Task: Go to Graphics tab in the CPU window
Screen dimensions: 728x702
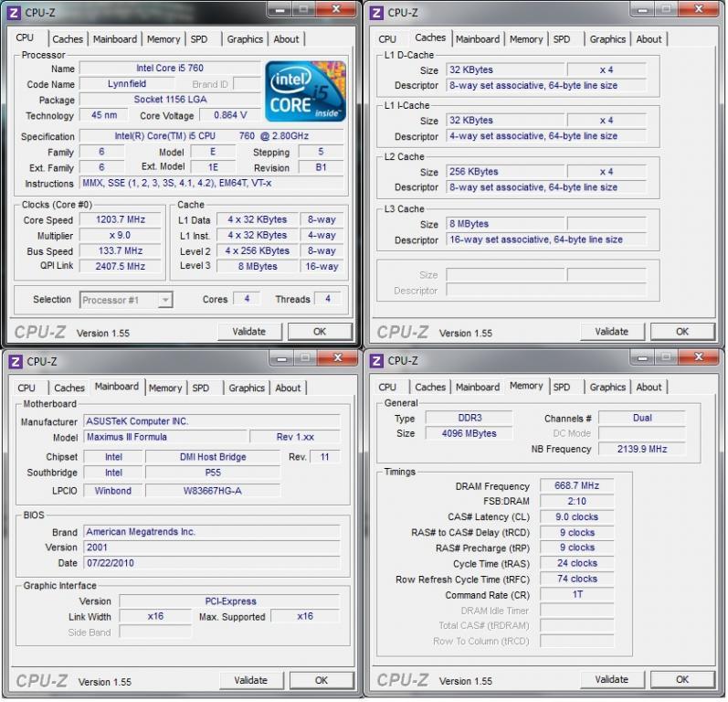Action: (245, 39)
